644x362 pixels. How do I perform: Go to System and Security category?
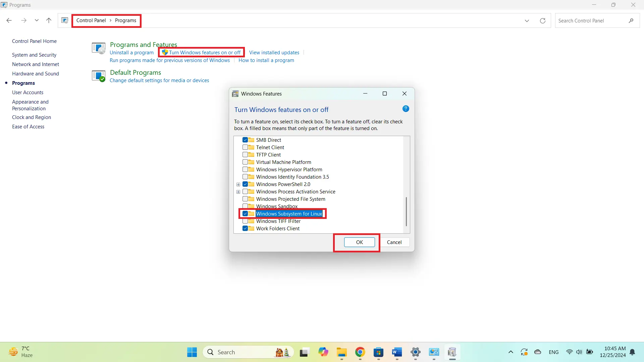click(34, 55)
